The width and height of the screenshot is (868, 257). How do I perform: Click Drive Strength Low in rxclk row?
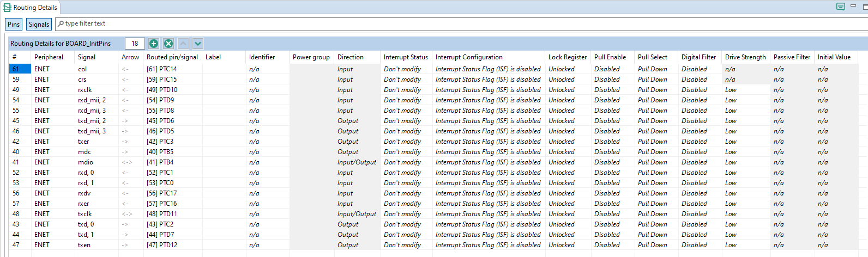pos(746,90)
